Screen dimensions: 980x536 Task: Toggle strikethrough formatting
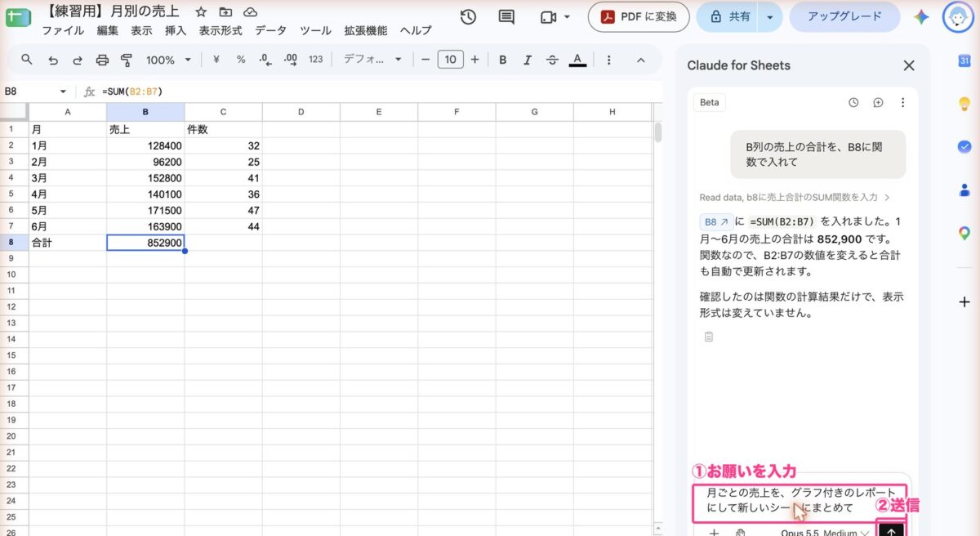click(552, 60)
